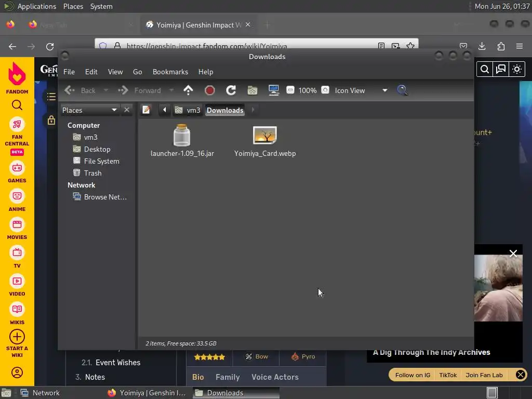Open Wikis in Fandom sidebar
The image size is (532, 399).
point(17,314)
